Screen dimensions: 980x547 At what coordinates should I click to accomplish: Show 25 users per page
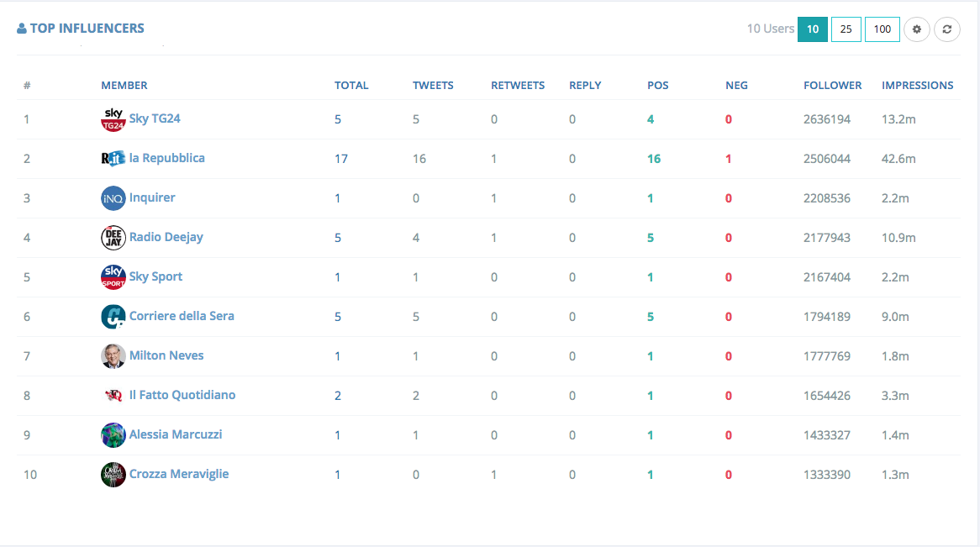[846, 29]
